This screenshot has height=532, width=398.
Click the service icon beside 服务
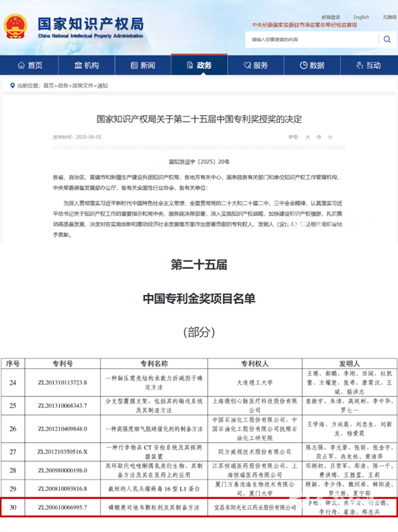(x=247, y=65)
